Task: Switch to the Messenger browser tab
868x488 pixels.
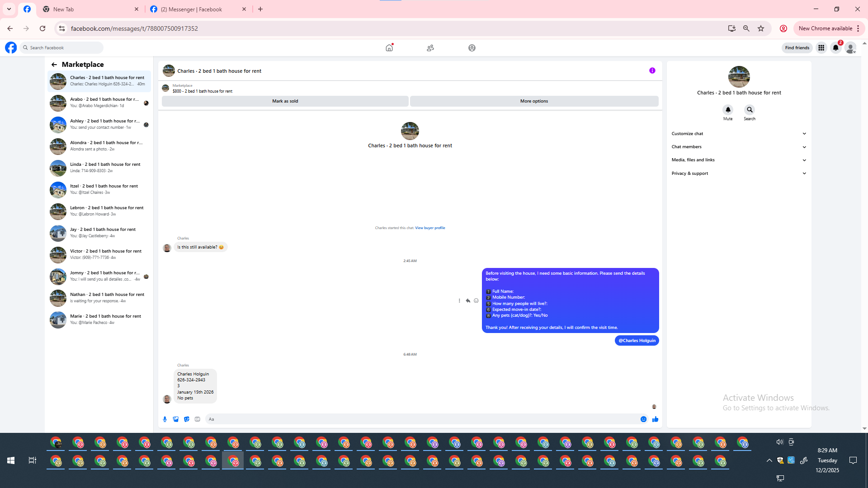Action: (x=192, y=9)
